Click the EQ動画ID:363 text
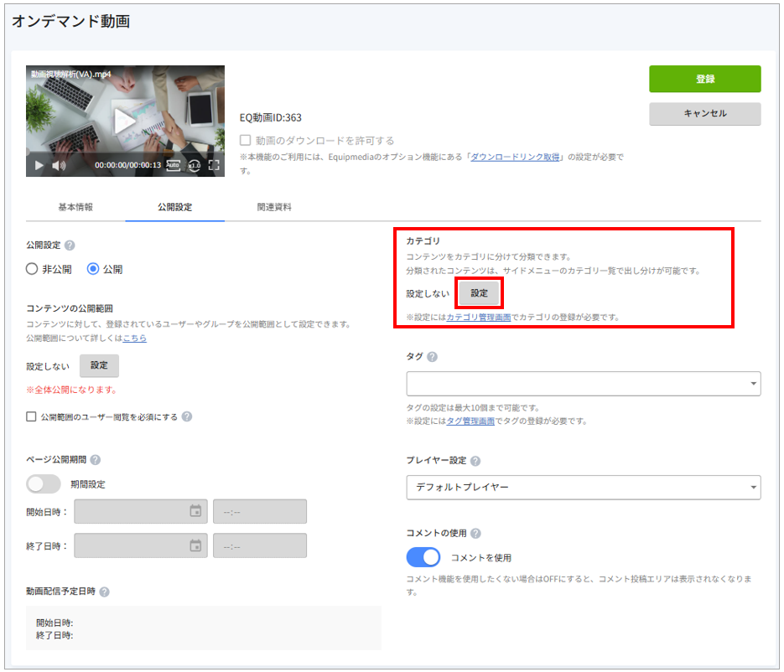This screenshot has height=672, width=784. 271,118
